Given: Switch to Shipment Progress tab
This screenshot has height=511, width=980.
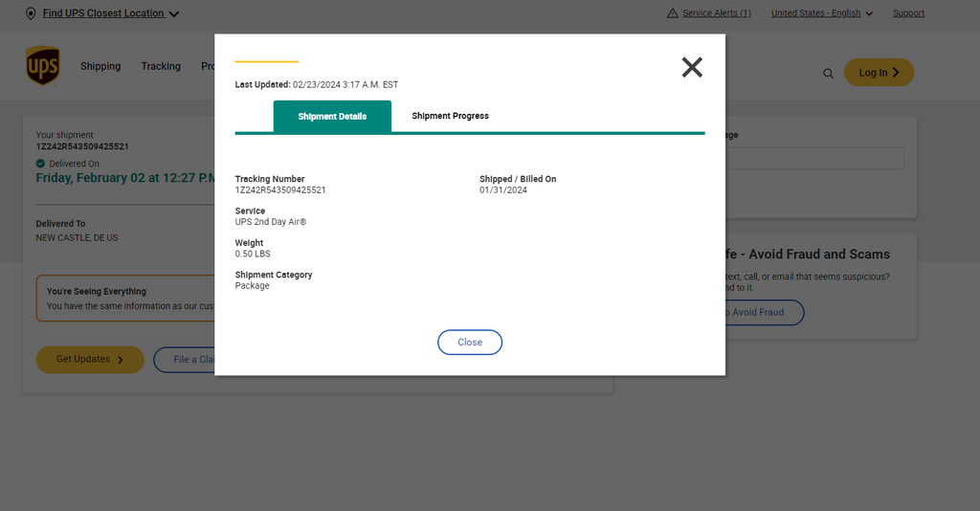Looking at the screenshot, I should (x=450, y=116).
